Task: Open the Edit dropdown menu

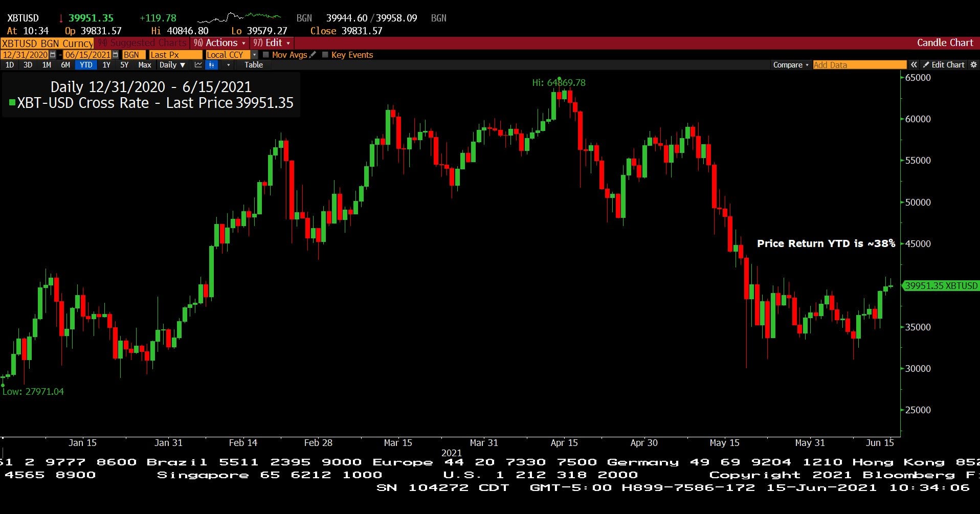Action: coord(272,43)
